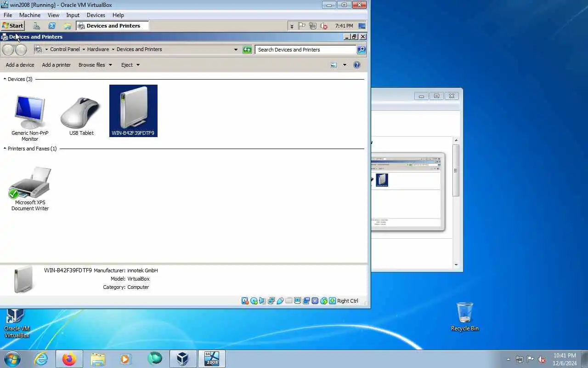588x368 pixels.
Task: Open Browse files dropdown
Action: [x=95, y=65]
